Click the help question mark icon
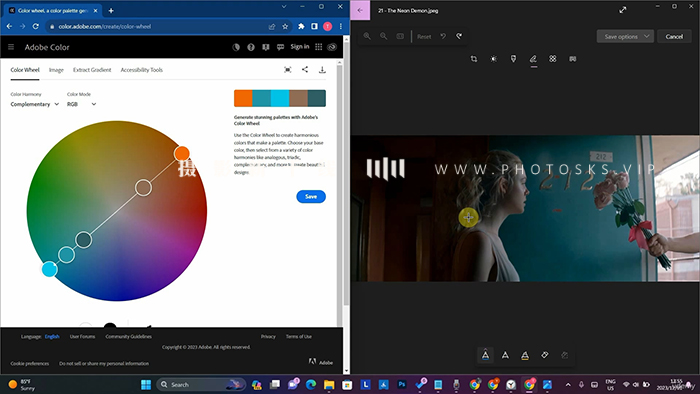The height and width of the screenshot is (394, 700). [x=251, y=47]
